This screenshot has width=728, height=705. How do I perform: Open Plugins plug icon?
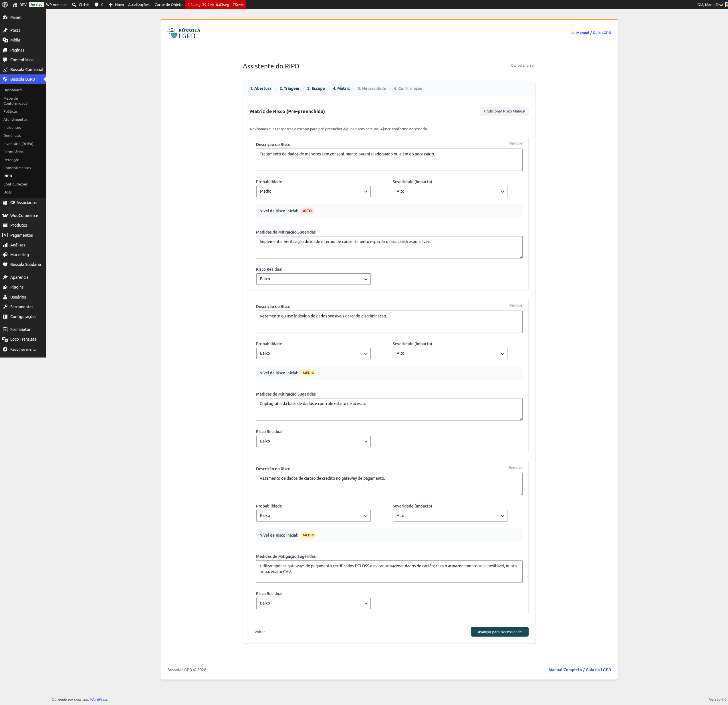point(5,287)
